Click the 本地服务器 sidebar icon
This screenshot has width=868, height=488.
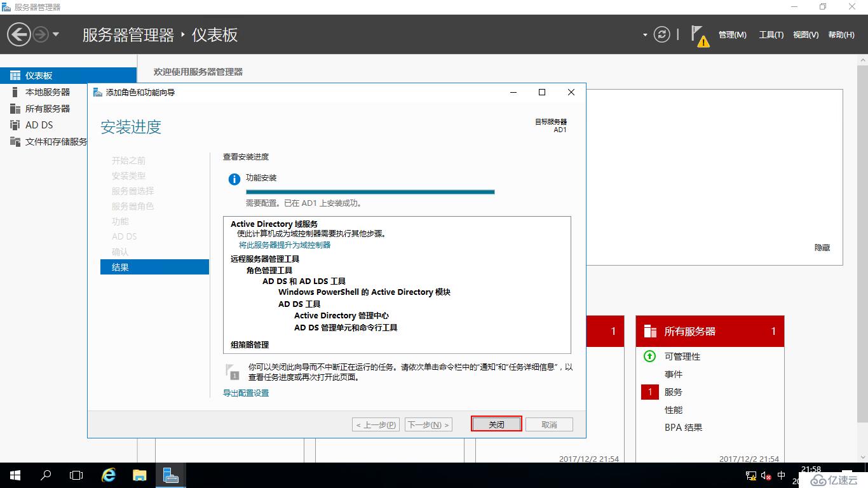pos(15,92)
